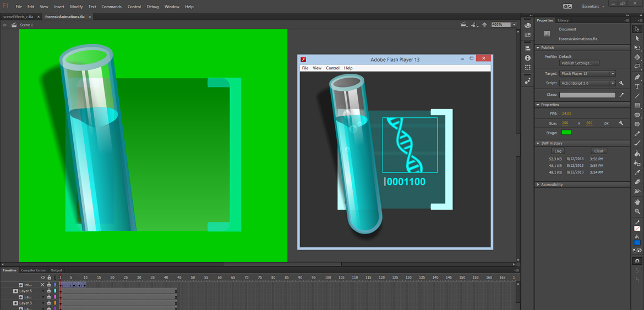Viewport: 644px width, 310px height.
Task: Click the green Stage color swatch
Action: pyautogui.click(x=566, y=133)
